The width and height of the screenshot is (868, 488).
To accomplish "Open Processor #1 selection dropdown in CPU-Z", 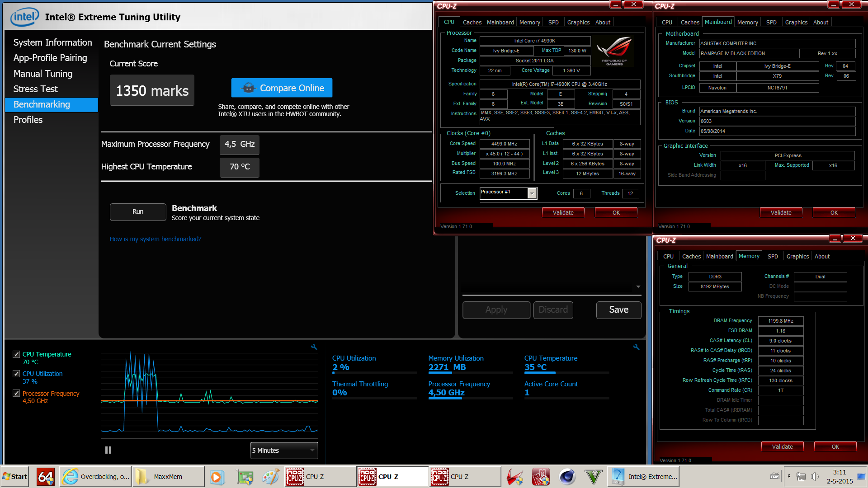I will (x=508, y=193).
